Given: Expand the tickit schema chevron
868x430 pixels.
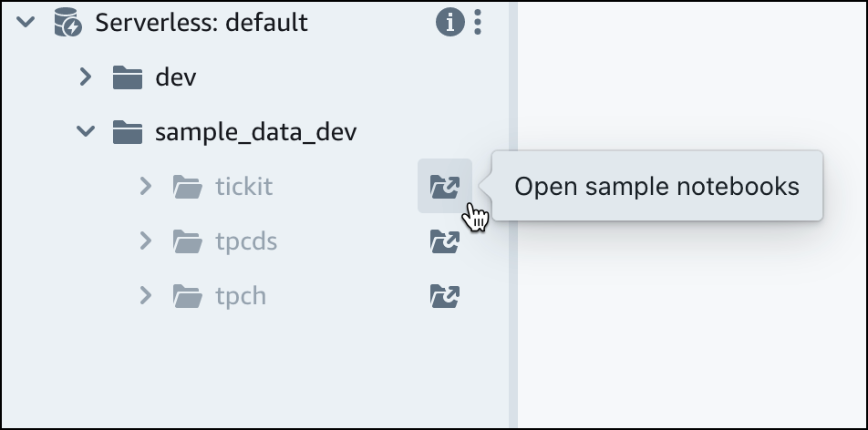Looking at the screenshot, I should coord(145,187).
